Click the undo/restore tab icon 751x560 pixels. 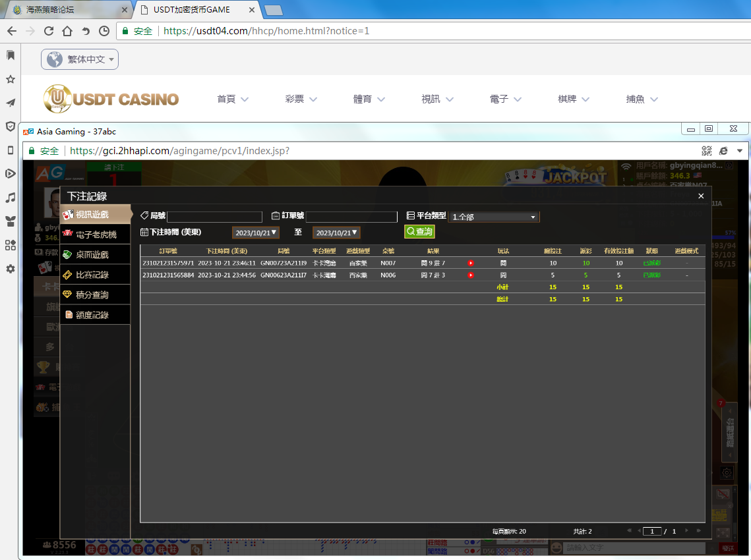tap(86, 31)
